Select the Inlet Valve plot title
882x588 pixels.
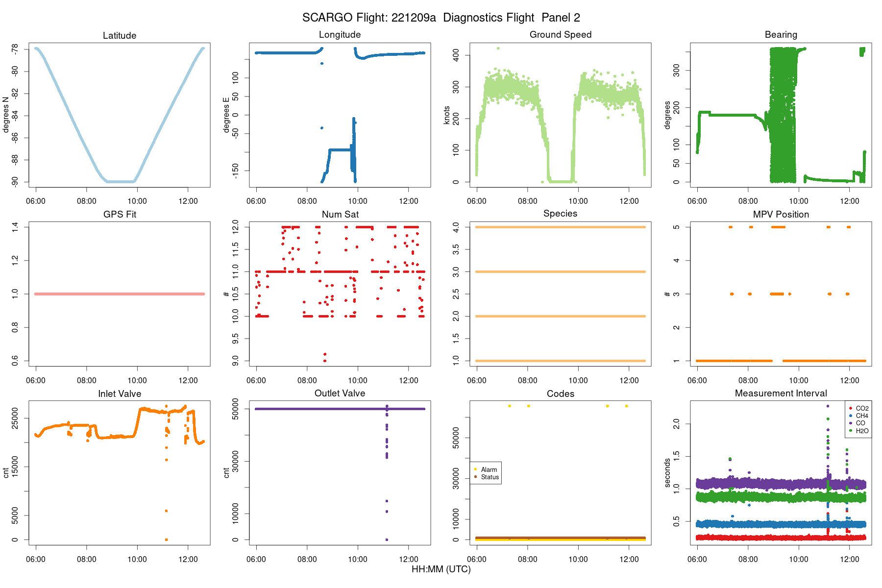coord(120,393)
